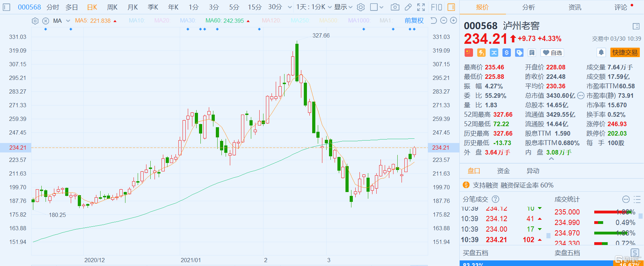The width and height of the screenshot is (644, 266).
Task: Take a chart screenshot with camera icon
Action: point(395,7)
